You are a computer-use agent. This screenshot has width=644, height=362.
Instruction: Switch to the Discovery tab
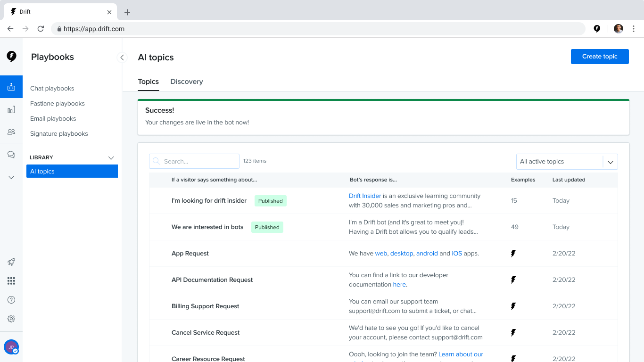tap(187, 82)
